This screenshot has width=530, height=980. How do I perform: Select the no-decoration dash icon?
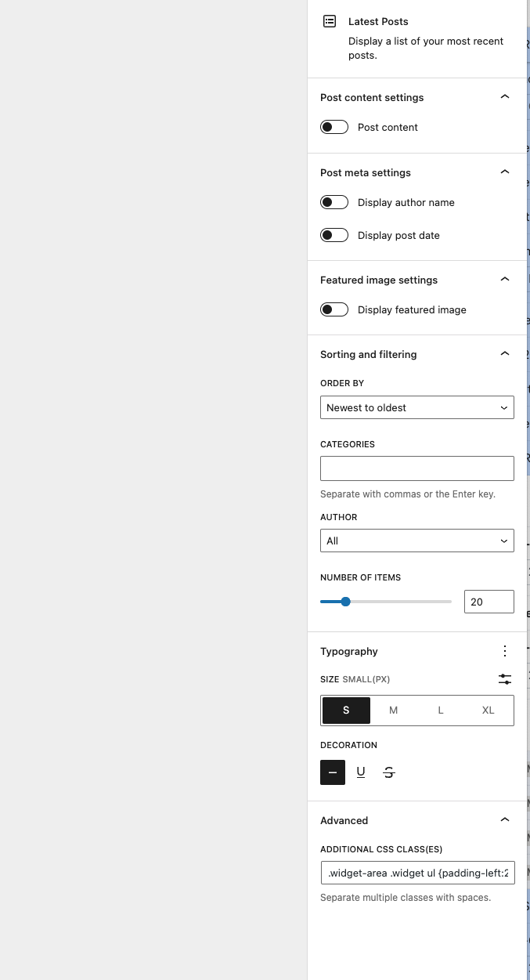pos(333,772)
